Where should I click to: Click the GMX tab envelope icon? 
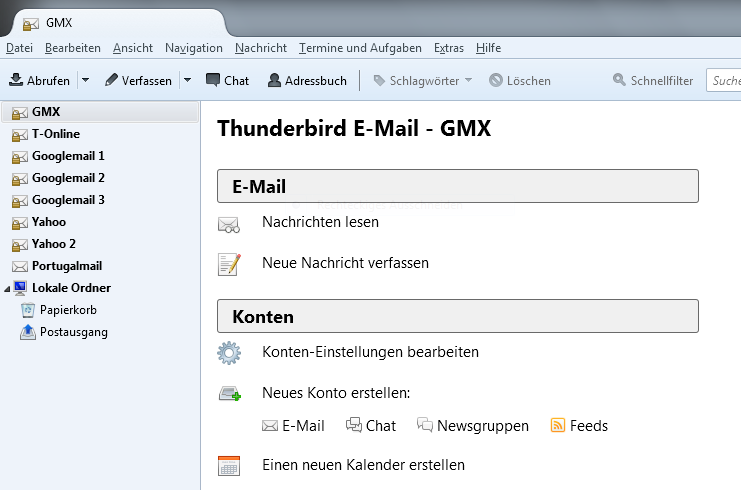(x=31, y=24)
